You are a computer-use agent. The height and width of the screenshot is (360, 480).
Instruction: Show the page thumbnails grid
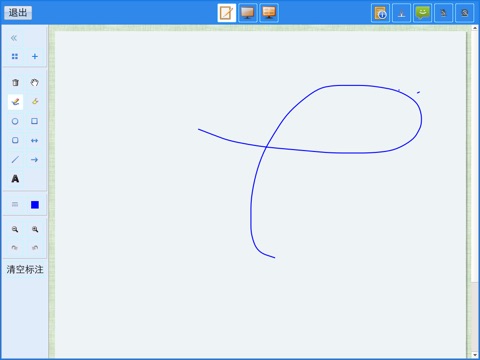(15, 56)
